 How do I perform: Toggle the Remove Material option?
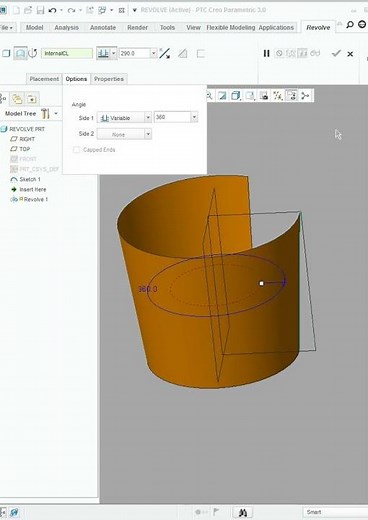[x=182, y=53]
